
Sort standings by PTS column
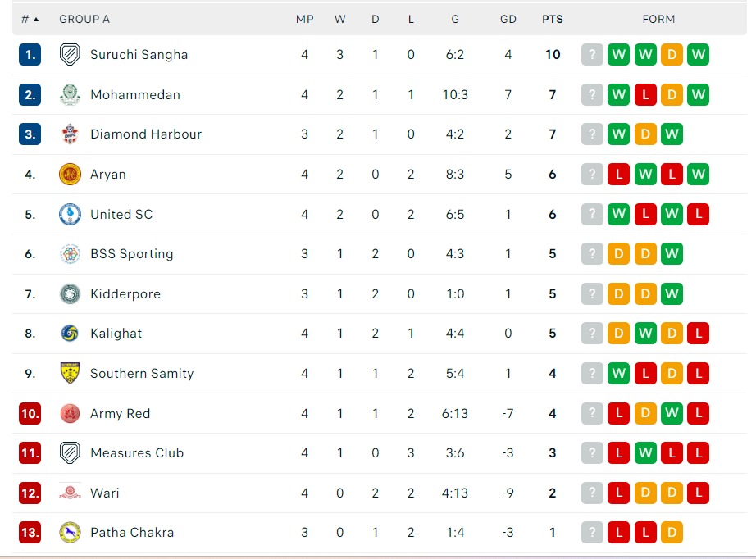coord(552,19)
